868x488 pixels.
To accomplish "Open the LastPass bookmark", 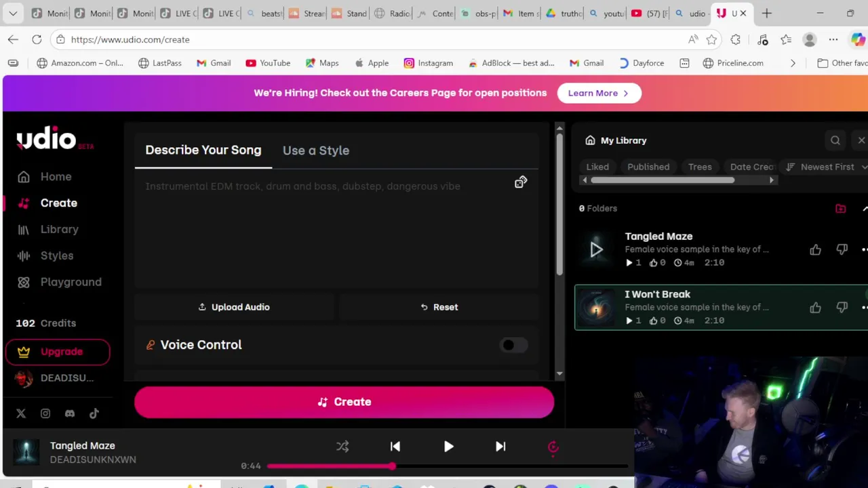I will [160, 63].
